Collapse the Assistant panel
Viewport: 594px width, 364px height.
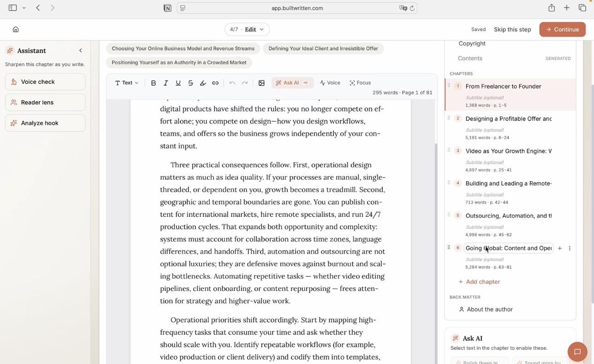point(81,51)
